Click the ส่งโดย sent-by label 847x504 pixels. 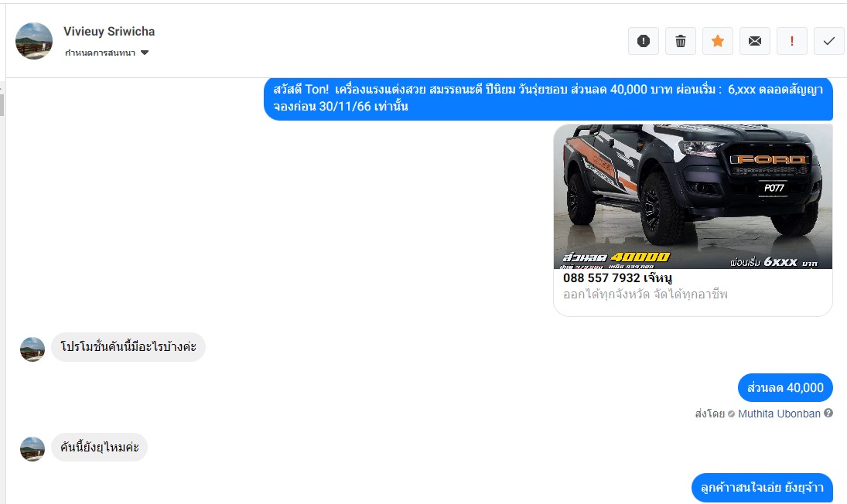[x=710, y=414]
